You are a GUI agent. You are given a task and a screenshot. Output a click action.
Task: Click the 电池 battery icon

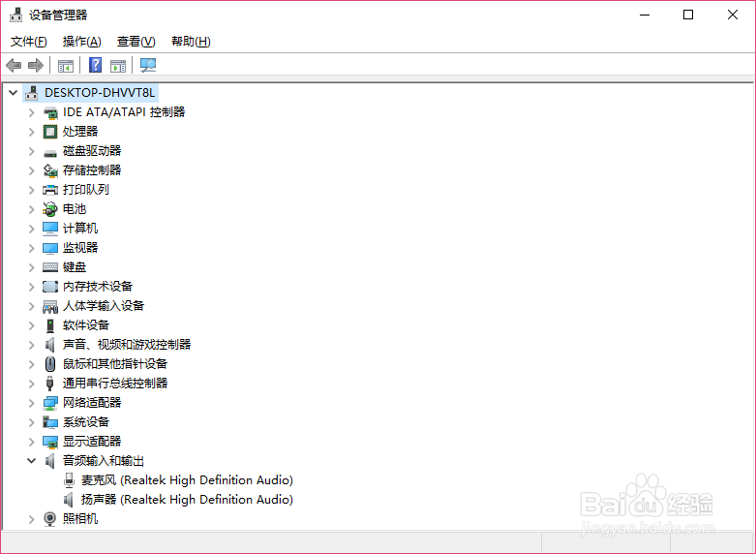(x=50, y=209)
